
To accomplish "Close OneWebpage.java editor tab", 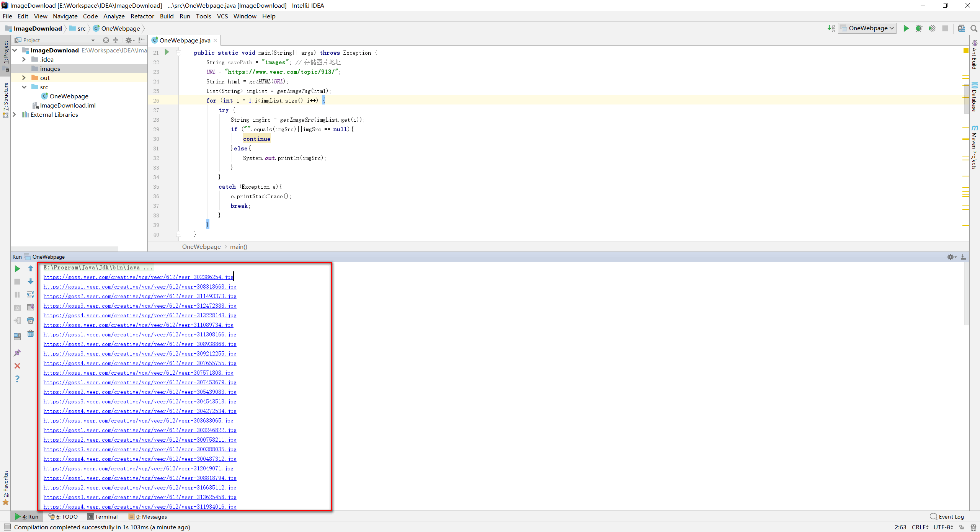I will [216, 41].
